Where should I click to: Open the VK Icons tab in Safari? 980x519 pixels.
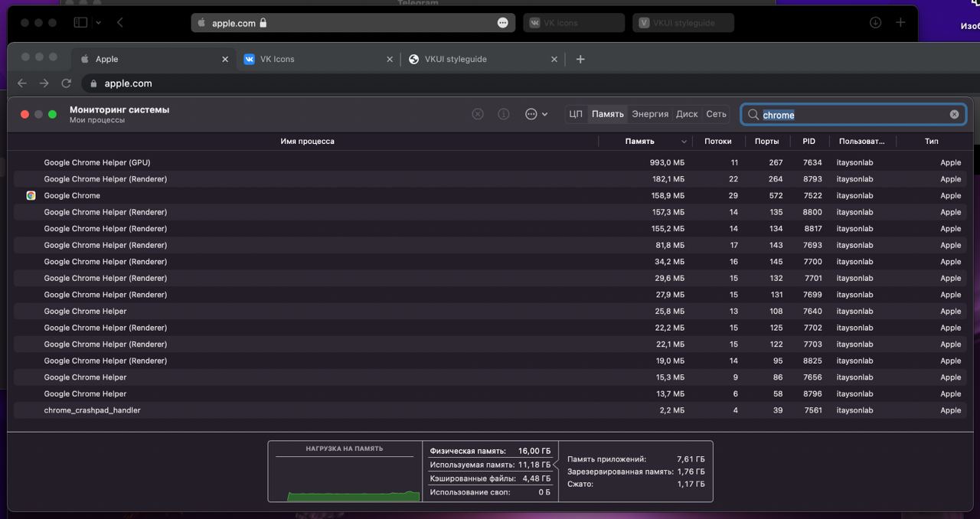click(x=574, y=23)
